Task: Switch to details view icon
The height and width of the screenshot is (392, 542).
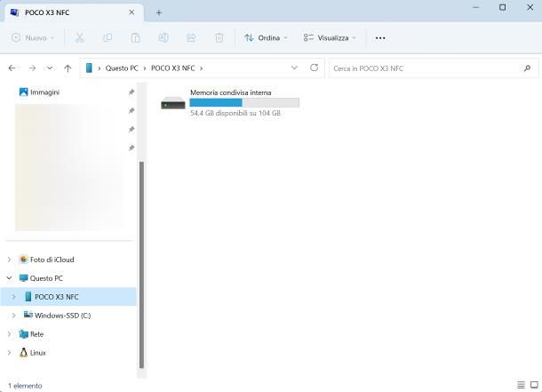Action: tap(521, 385)
